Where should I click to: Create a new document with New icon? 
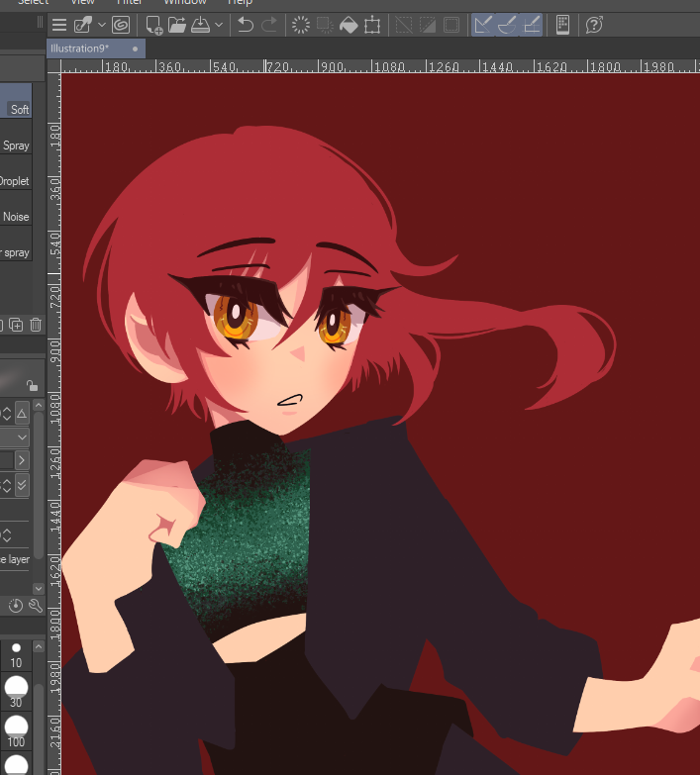(154, 25)
